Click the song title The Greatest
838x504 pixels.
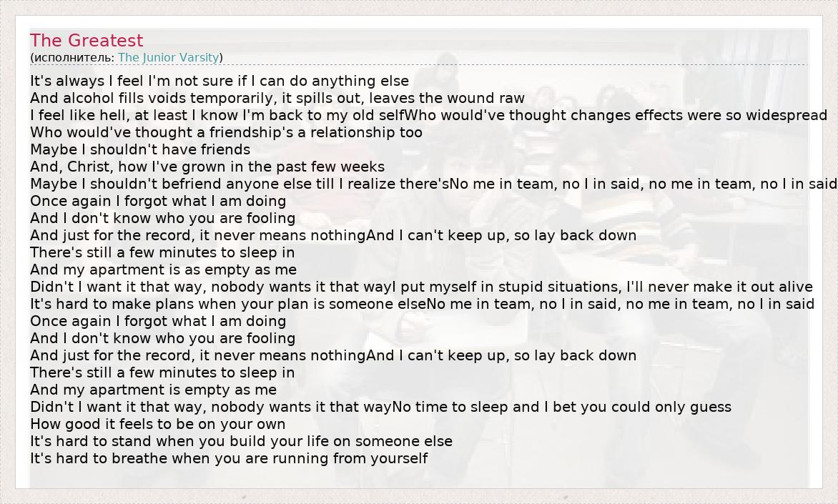point(87,41)
